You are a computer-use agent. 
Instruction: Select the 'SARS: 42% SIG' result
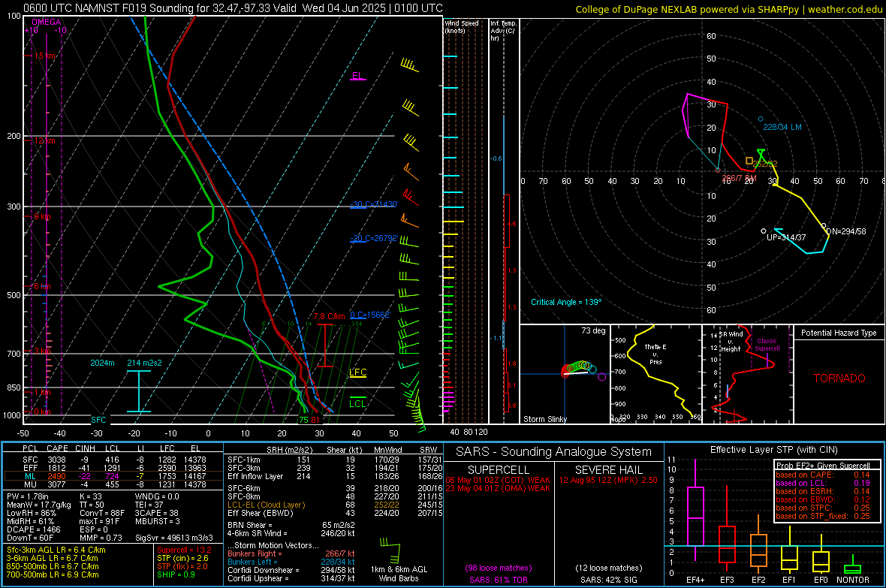(x=608, y=580)
